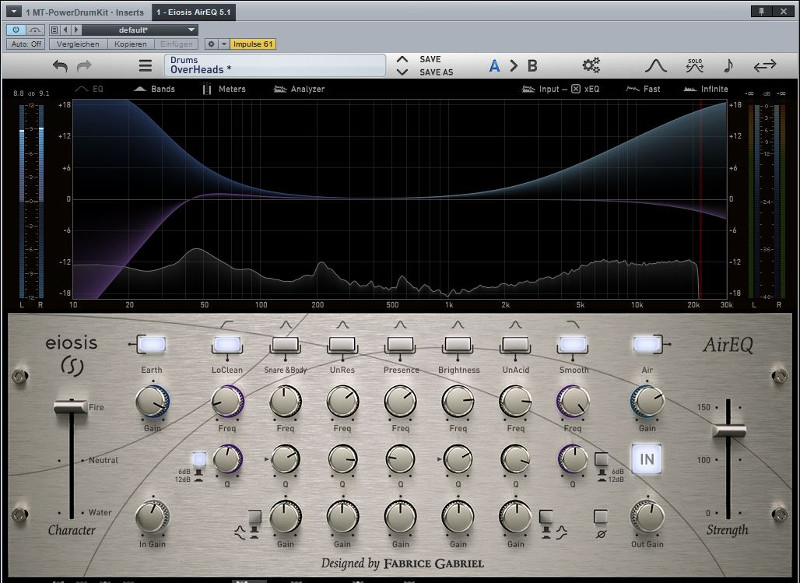Screen dimensions: 800x583
Task: Click the Vergleichen button
Action: coord(78,44)
